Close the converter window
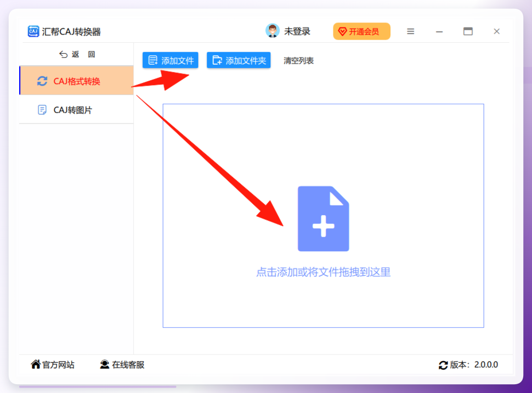Viewport: 532px width, 393px height. coord(497,31)
